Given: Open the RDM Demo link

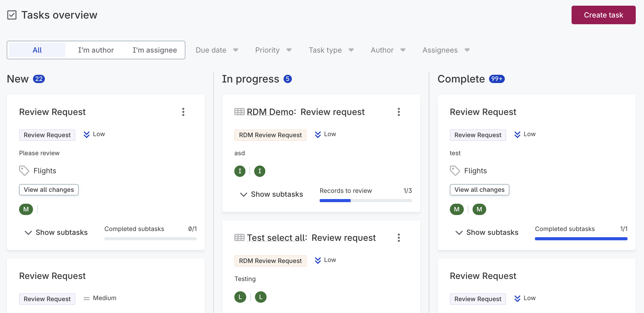Looking at the screenshot, I should [270, 112].
